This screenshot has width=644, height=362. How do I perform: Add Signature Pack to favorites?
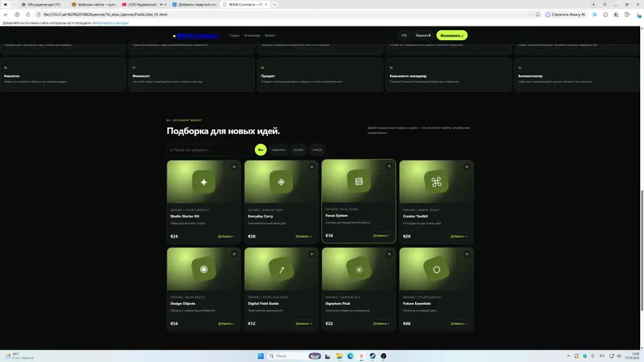(389, 254)
